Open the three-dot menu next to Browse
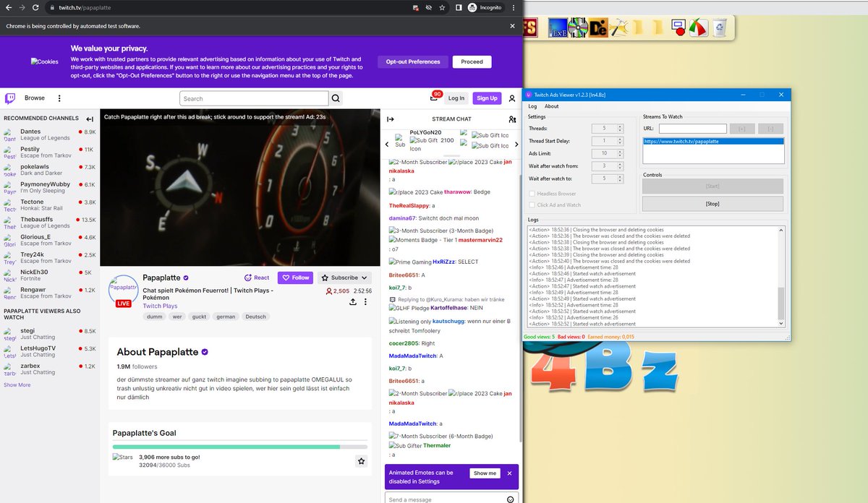The height and width of the screenshot is (503, 868). pyautogui.click(x=59, y=98)
